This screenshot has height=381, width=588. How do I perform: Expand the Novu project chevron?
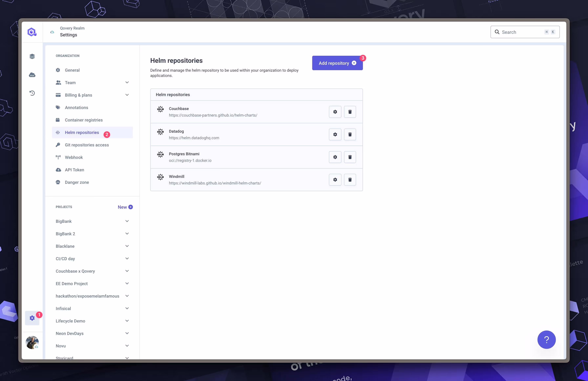(x=127, y=346)
